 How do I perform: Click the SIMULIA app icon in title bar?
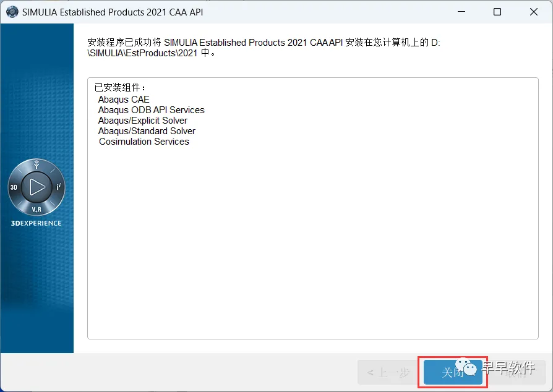tap(12, 12)
